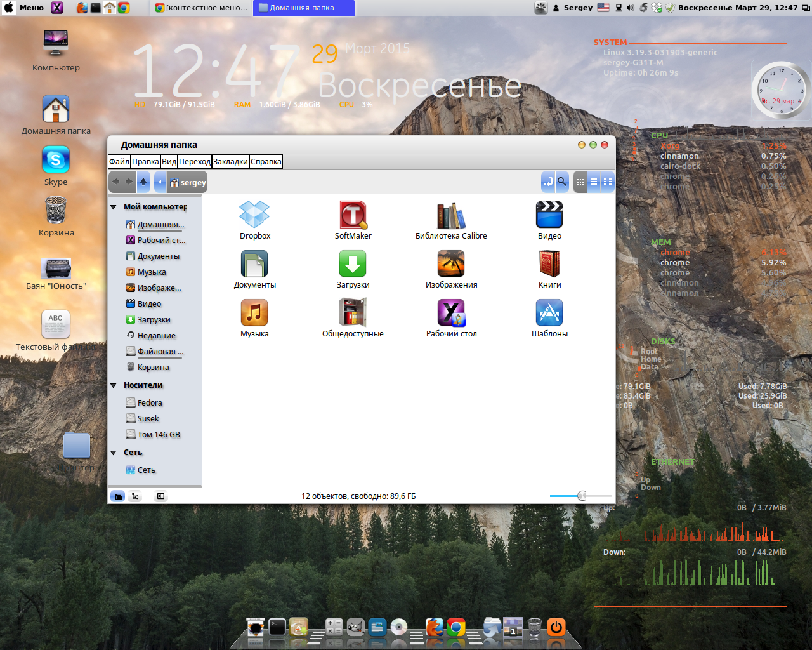Viewport: 812px width, 650px height.
Task: Click the sergey home breadcrumb button
Action: pos(188,182)
